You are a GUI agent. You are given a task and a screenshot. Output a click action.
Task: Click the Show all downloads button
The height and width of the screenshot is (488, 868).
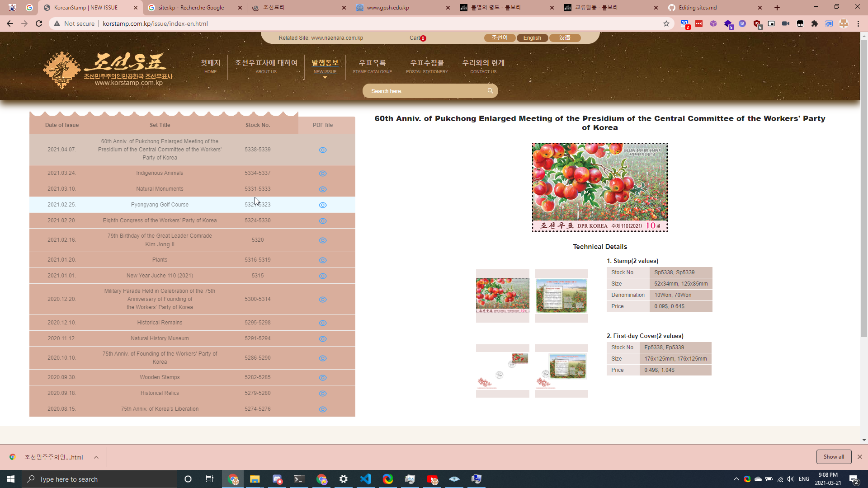point(833,457)
